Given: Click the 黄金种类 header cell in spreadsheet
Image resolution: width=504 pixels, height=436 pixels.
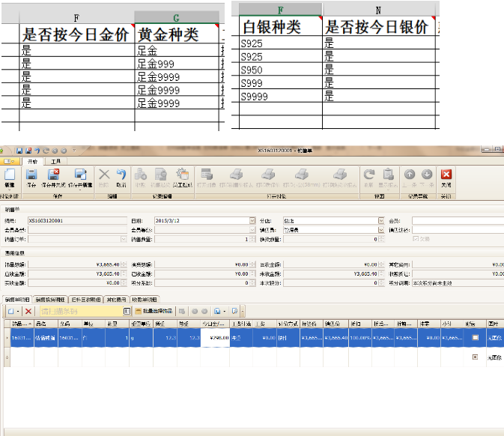Looking at the screenshot, I should 176,34.
